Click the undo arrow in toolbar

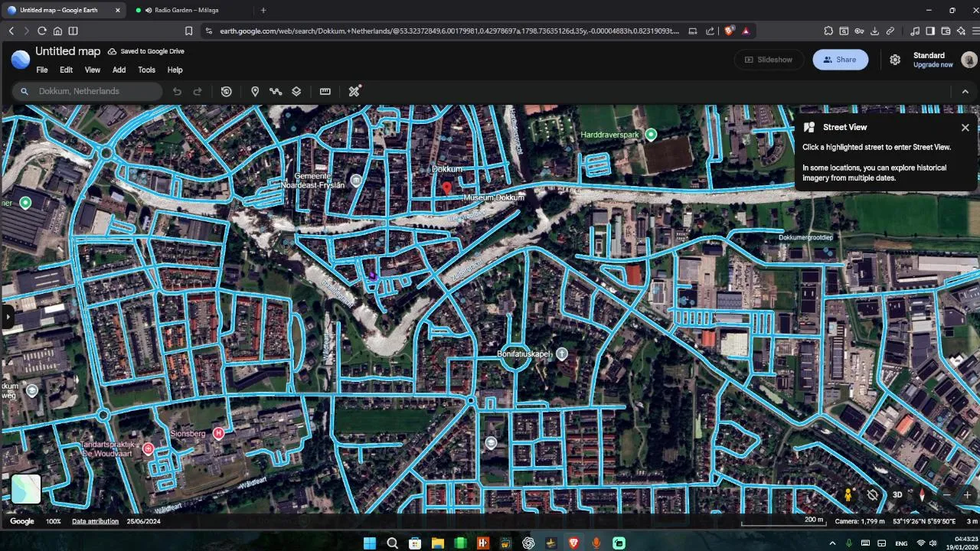[177, 91]
